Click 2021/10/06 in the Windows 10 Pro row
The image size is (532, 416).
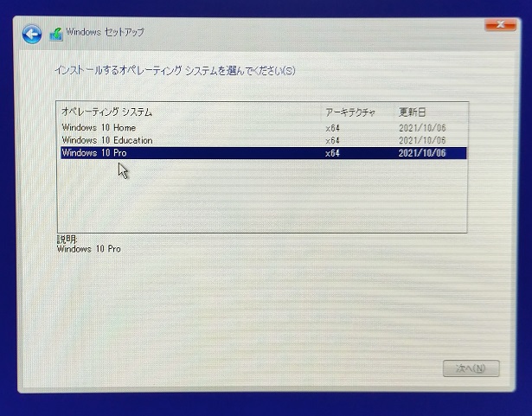422,153
